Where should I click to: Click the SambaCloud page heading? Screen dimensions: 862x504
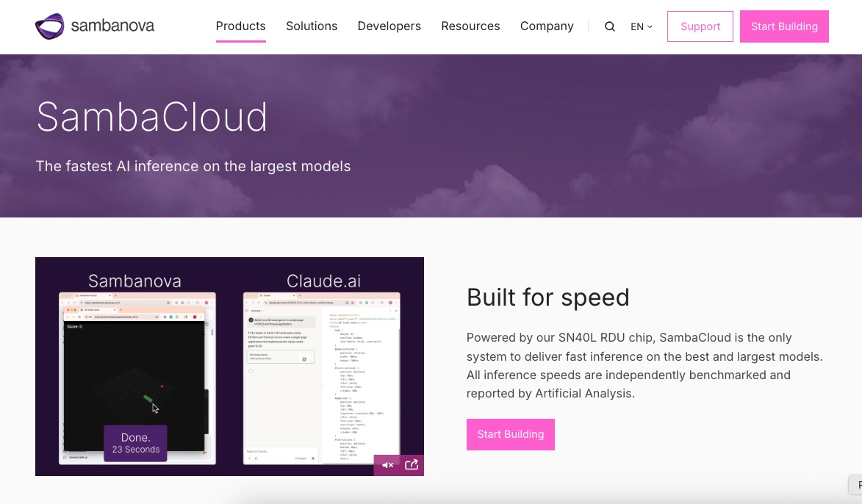tap(151, 117)
